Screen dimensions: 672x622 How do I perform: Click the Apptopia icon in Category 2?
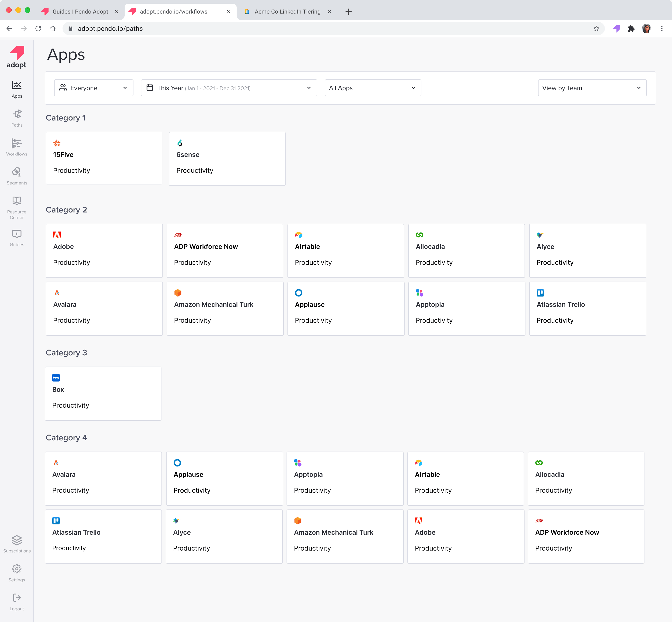419,293
